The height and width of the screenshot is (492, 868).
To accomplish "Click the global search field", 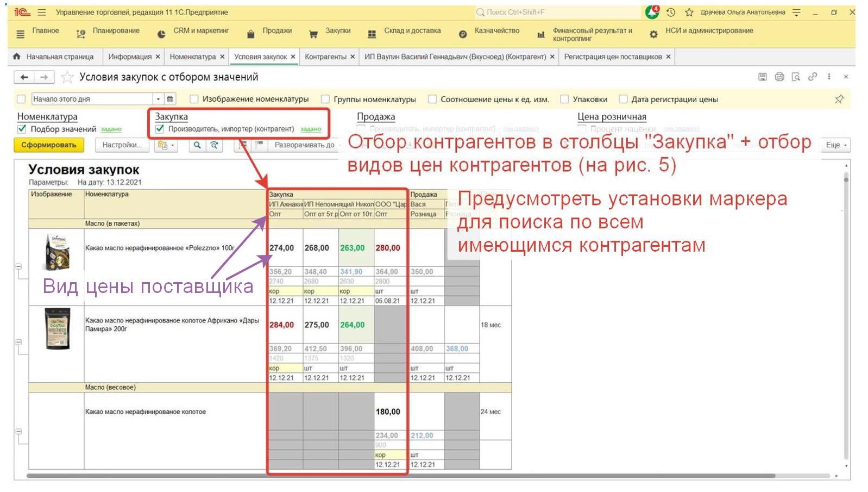I will pos(557,12).
